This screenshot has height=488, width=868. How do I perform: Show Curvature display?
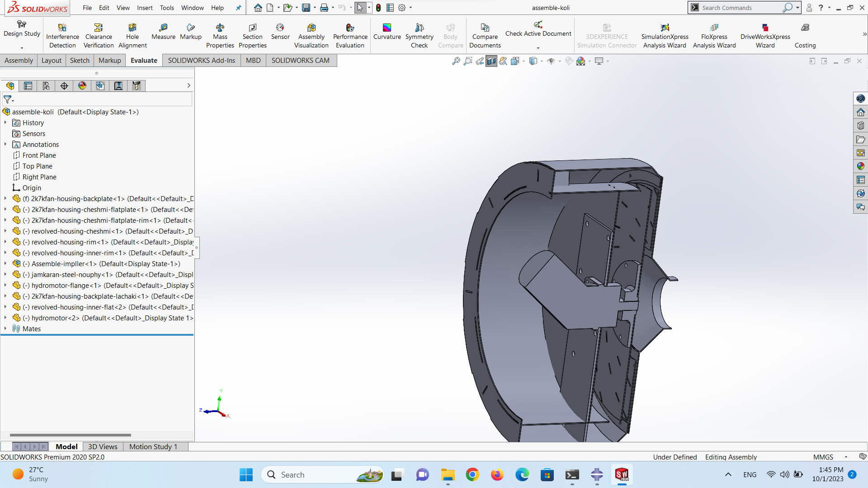click(387, 32)
